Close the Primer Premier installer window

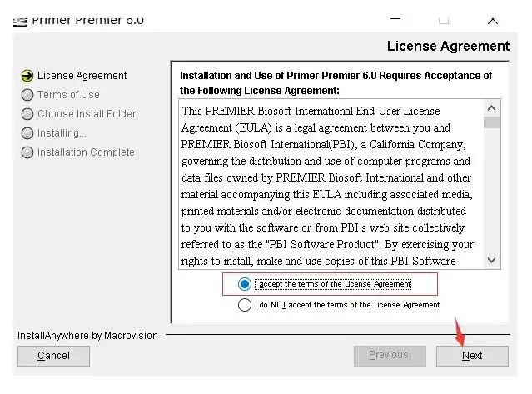[x=493, y=21]
